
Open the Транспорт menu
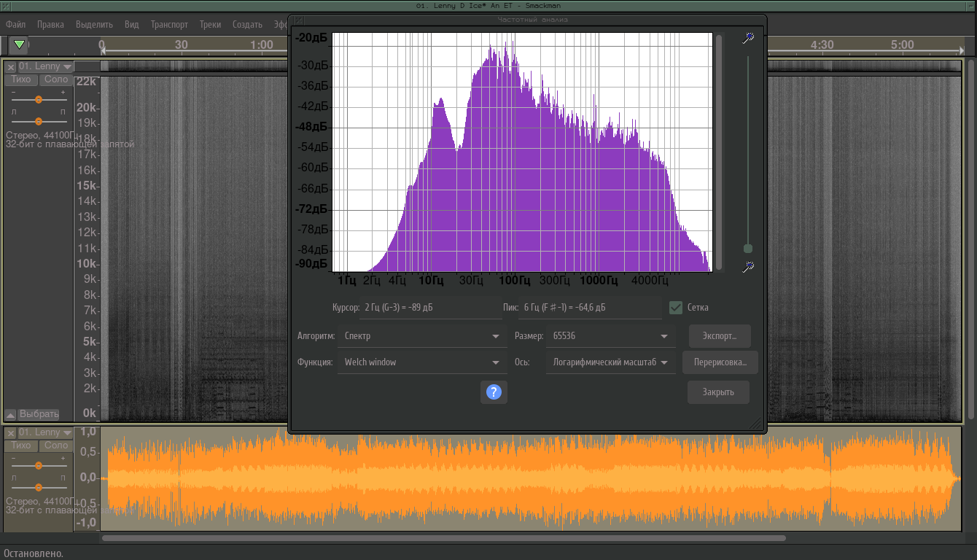[x=169, y=24]
